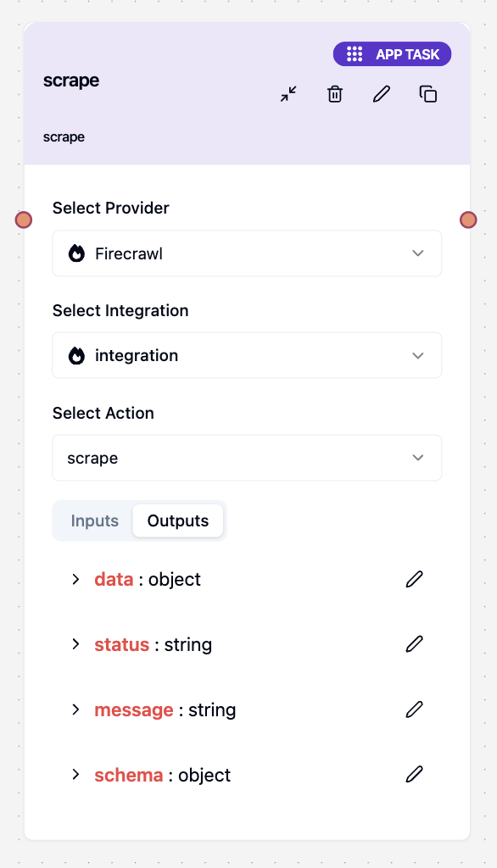The image size is (497, 868).
Task: Expand the status string output
Action: coord(75,644)
